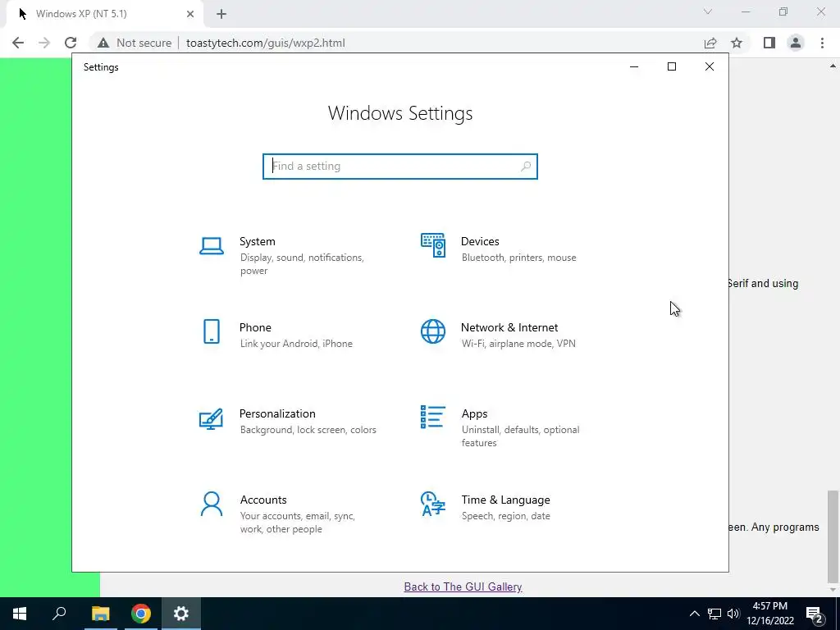840x630 pixels.
Task: Open Chrome's three-dot menu
Action: pos(822,43)
